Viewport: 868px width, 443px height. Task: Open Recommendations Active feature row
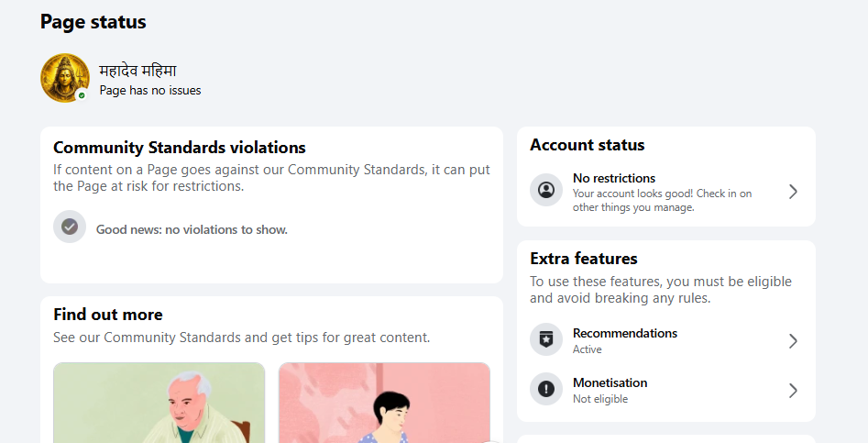click(x=666, y=340)
